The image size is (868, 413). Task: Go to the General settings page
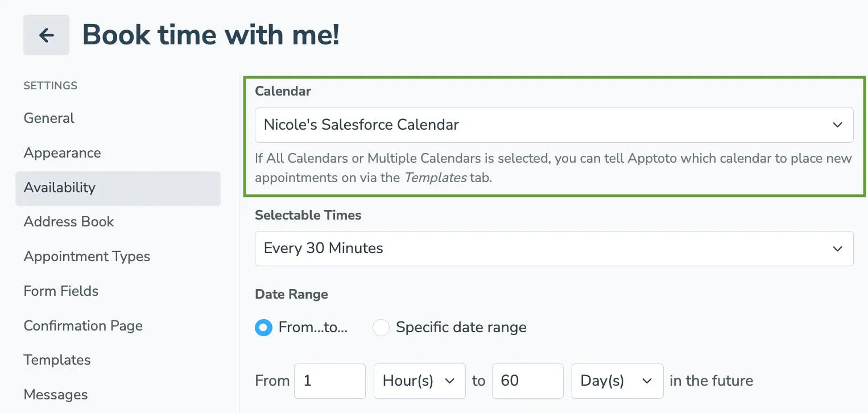[49, 118]
